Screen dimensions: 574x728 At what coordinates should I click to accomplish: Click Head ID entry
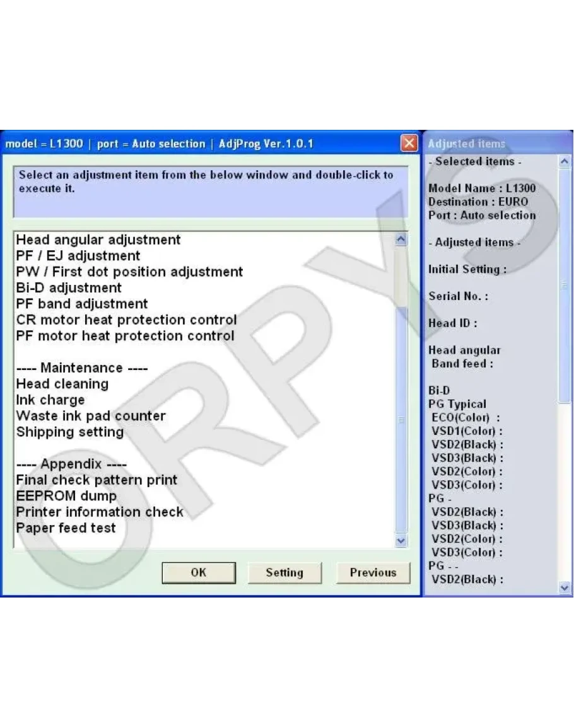pyautogui.click(x=453, y=323)
